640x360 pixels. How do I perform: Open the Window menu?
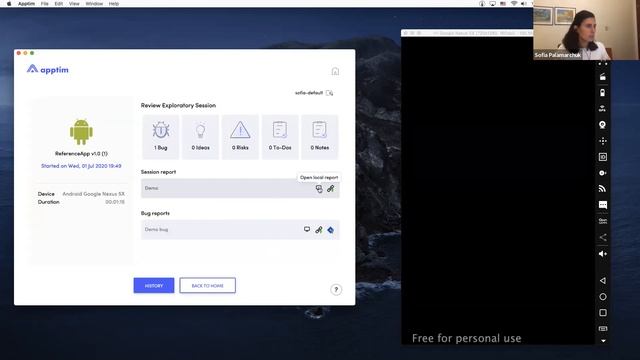click(94, 4)
